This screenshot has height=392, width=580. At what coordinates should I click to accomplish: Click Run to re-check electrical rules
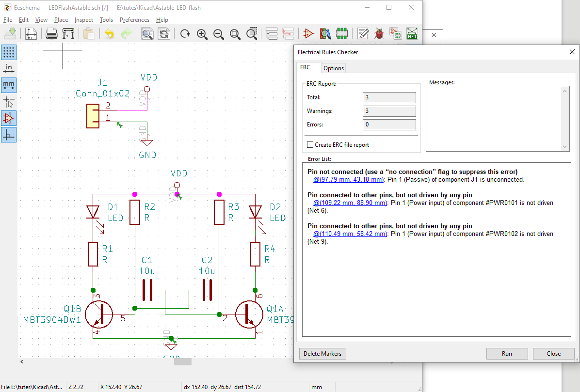(507, 353)
